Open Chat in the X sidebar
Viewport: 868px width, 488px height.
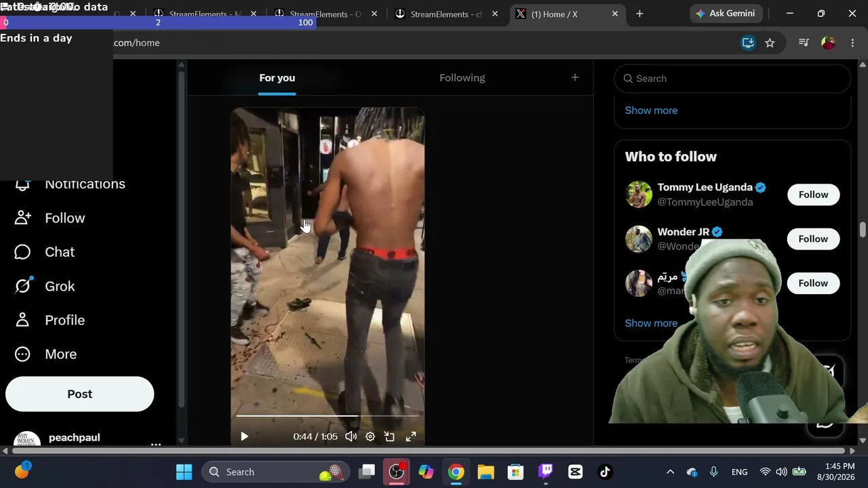[x=45, y=252]
